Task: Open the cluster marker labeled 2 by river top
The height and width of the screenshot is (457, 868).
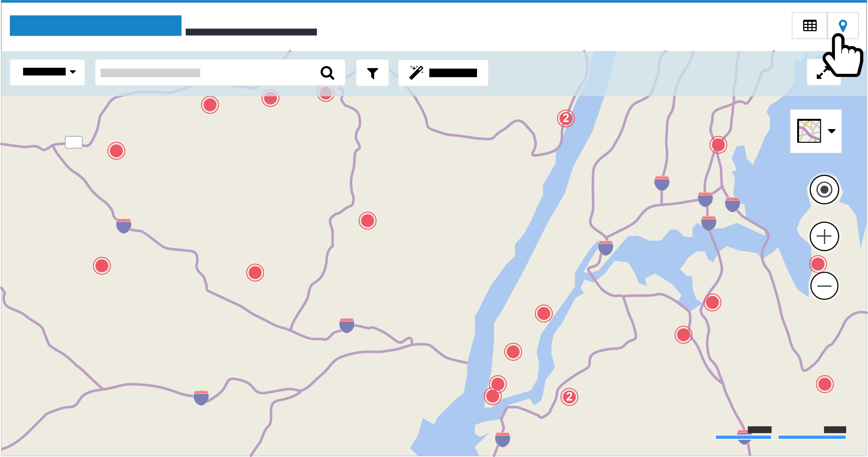Action: 566,118
